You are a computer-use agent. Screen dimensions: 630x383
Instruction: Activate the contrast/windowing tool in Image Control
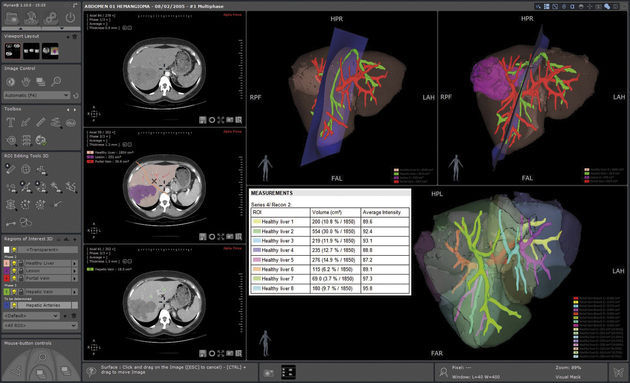pyautogui.click(x=10, y=82)
